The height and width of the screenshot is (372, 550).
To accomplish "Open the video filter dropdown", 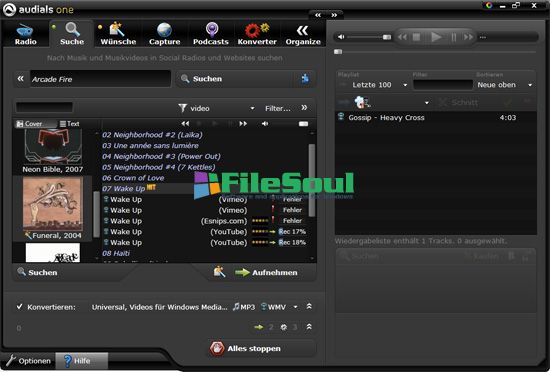I will click(x=216, y=108).
